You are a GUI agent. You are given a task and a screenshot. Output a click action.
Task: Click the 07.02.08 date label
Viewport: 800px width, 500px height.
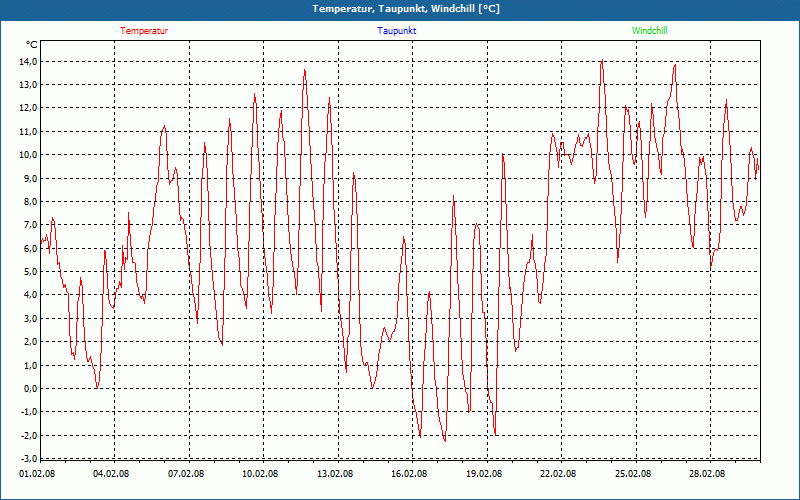coord(186,474)
